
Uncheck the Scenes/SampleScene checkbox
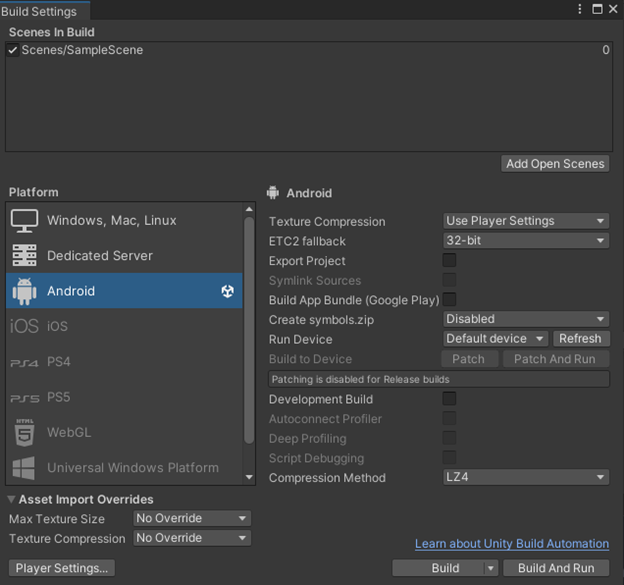[13, 50]
